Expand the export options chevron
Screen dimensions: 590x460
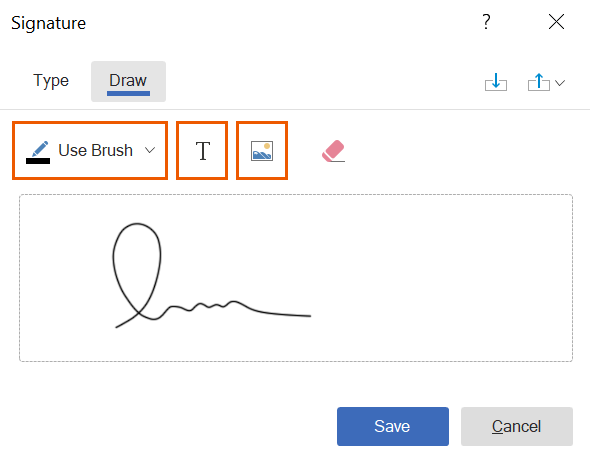tap(560, 83)
